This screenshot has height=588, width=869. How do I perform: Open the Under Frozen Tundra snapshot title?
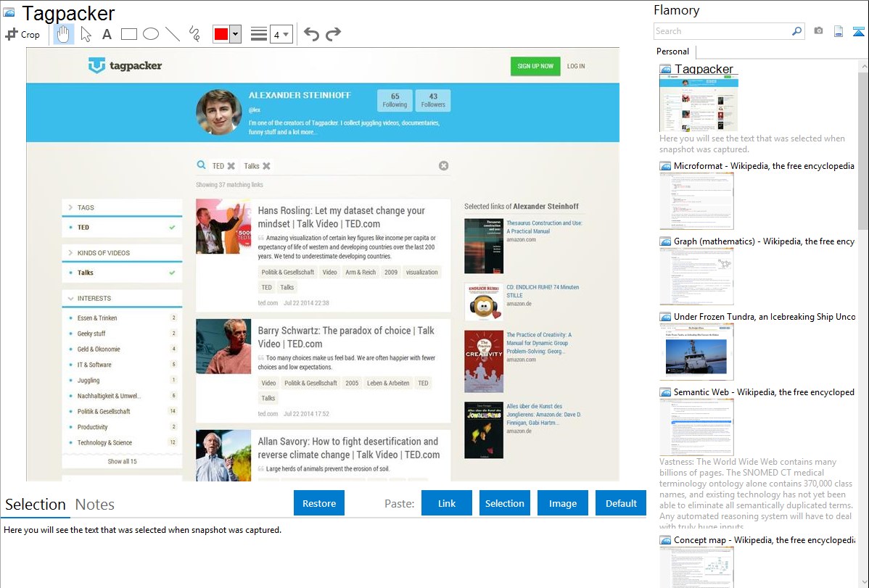pyautogui.click(x=765, y=317)
